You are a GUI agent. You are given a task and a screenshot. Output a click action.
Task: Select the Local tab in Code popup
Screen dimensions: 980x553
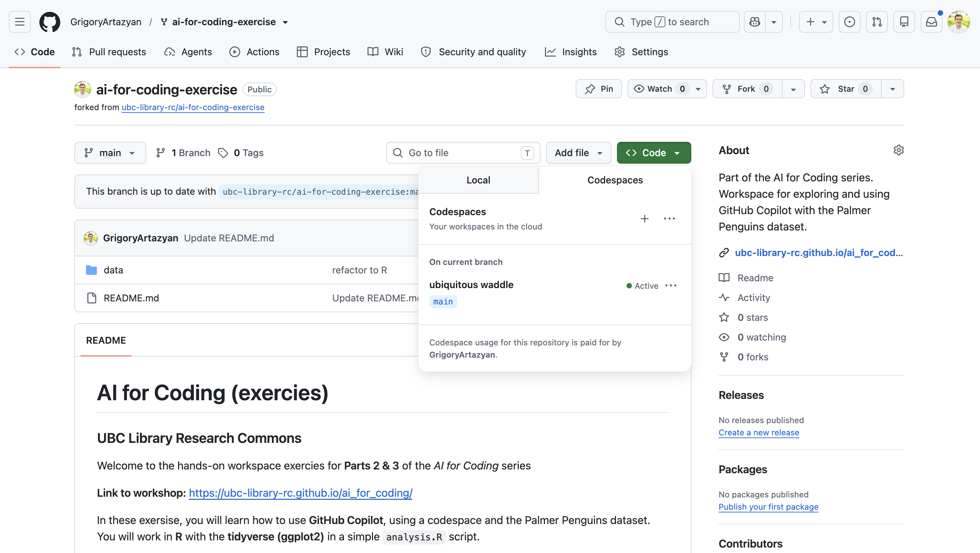[x=478, y=180]
